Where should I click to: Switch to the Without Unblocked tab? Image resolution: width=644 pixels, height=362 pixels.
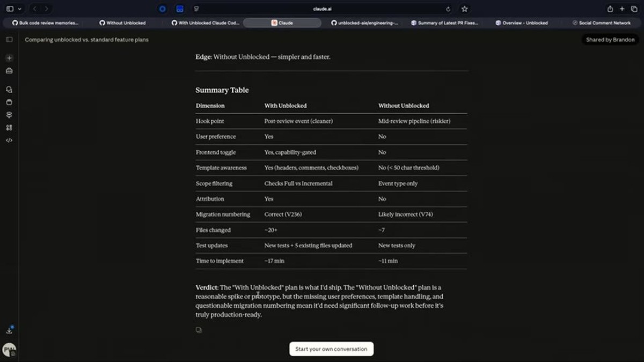[x=122, y=23]
